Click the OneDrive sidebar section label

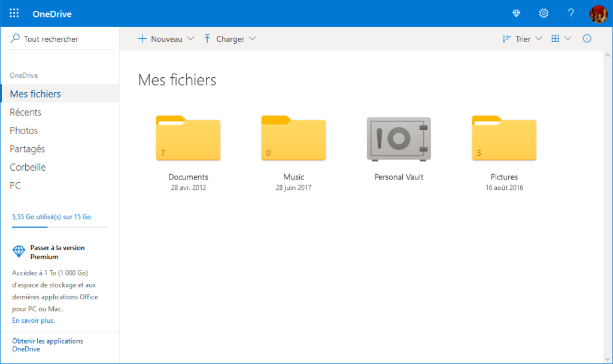[24, 75]
